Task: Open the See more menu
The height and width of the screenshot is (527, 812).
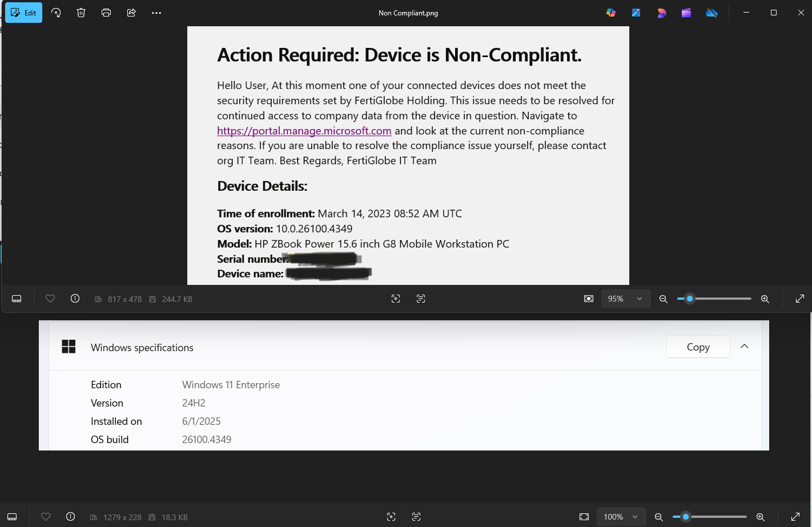Action: (x=156, y=13)
